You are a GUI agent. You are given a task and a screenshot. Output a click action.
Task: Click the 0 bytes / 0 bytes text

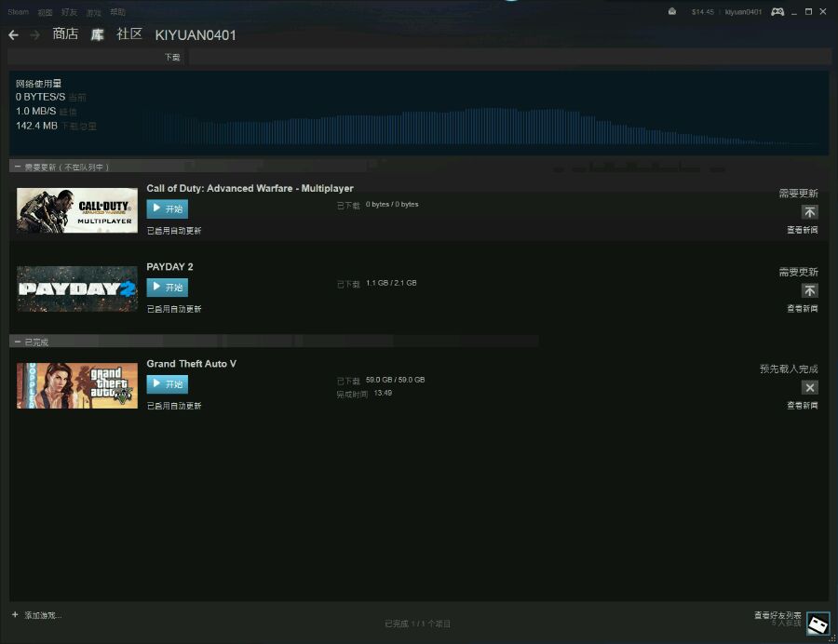click(x=392, y=204)
